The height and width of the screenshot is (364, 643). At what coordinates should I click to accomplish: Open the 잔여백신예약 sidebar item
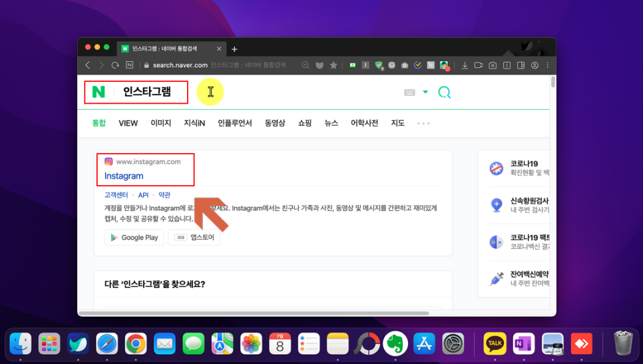pyautogui.click(x=519, y=278)
